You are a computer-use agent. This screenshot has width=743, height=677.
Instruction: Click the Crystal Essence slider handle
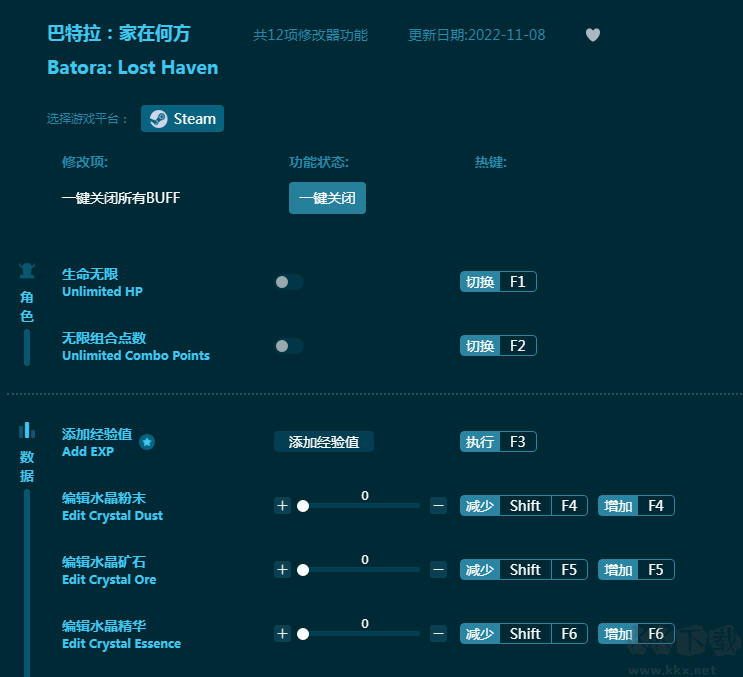tap(303, 634)
